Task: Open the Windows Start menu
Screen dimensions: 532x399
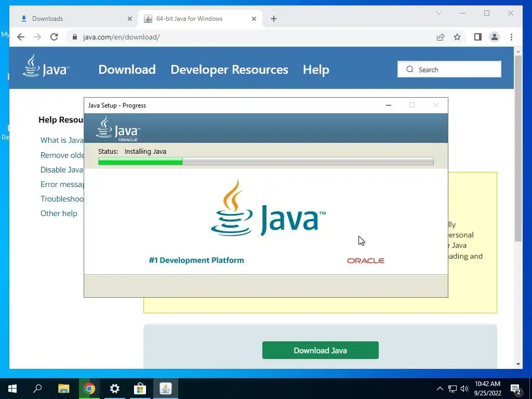Action: tap(12, 389)
